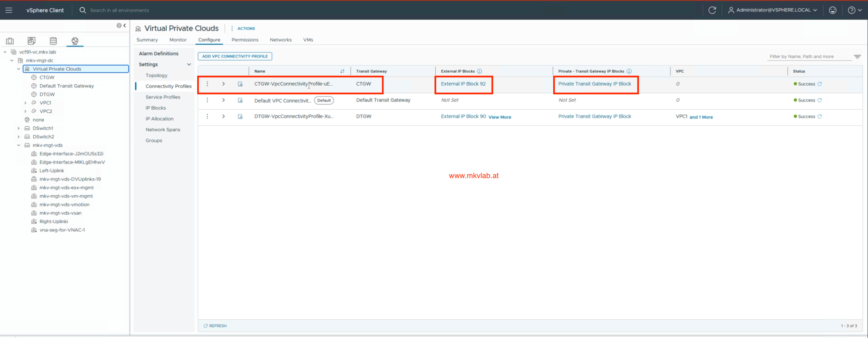
Task: Select the Networking inventory icon
Action: (75, 41)
